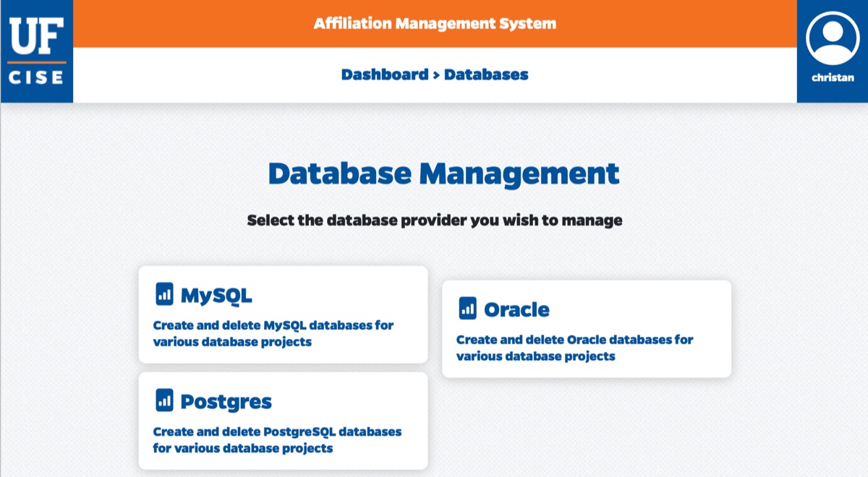Click 'Create and delete MySQL databases' description
The height and width of the screenshot is (477, 868).
[273, 333]
